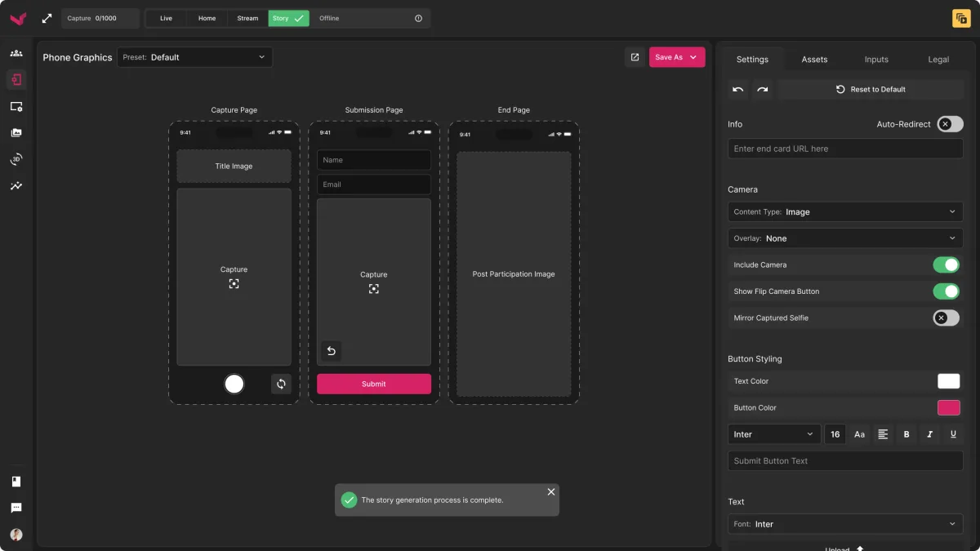Switch to the Stream tab

[247, 18]
